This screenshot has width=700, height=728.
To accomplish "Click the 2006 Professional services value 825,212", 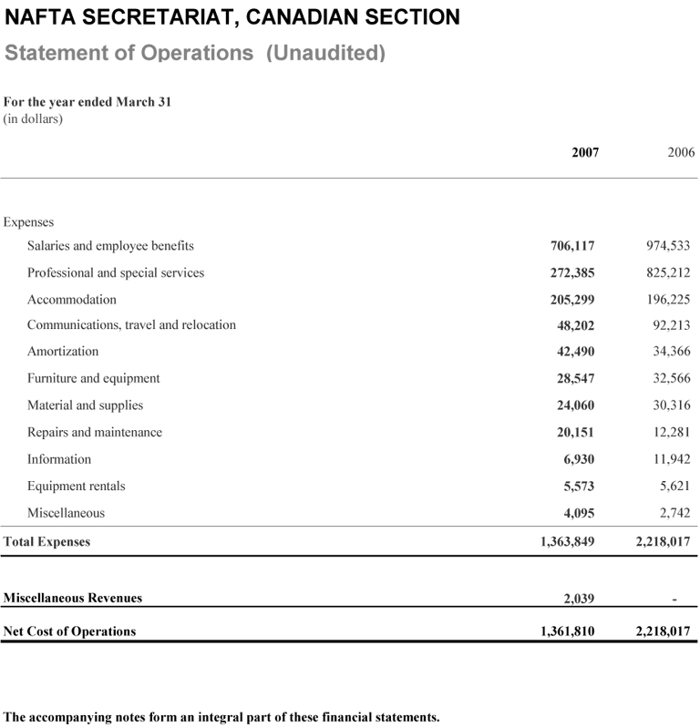I will (x=668, y=272).
